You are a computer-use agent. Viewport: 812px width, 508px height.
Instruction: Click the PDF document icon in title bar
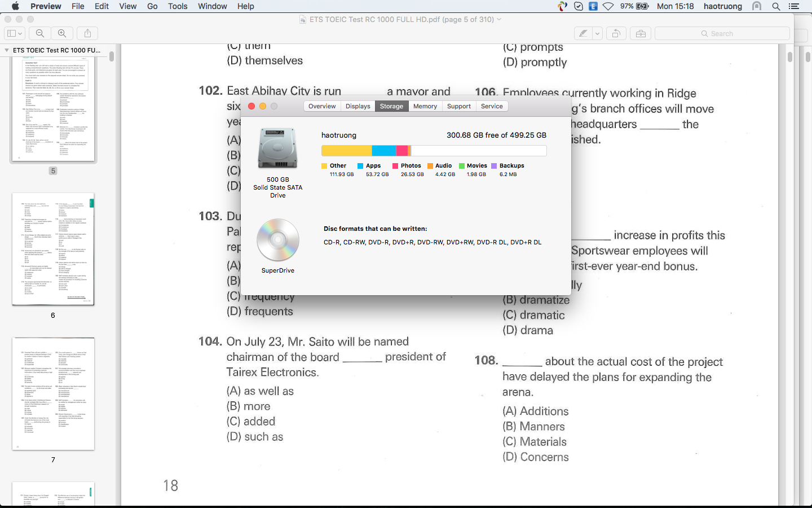tap(303, 19)
